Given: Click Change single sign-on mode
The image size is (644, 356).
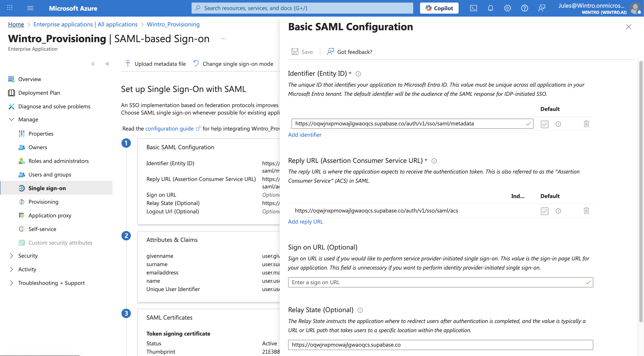Looking at the screenshot, I should pyautogui.click(x=233, y=64).
